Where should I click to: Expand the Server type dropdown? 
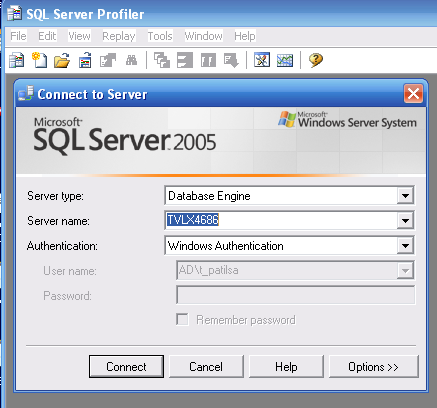pos(405,196)
